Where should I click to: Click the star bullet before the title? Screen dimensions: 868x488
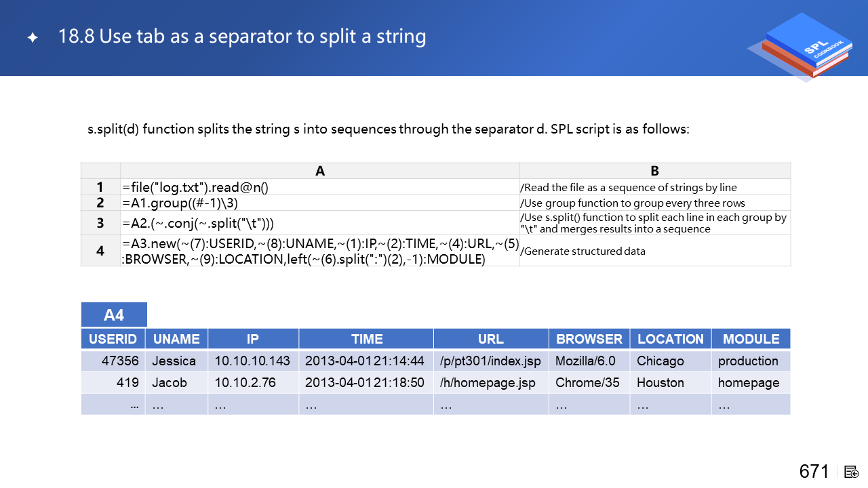(x=33, y=38)
